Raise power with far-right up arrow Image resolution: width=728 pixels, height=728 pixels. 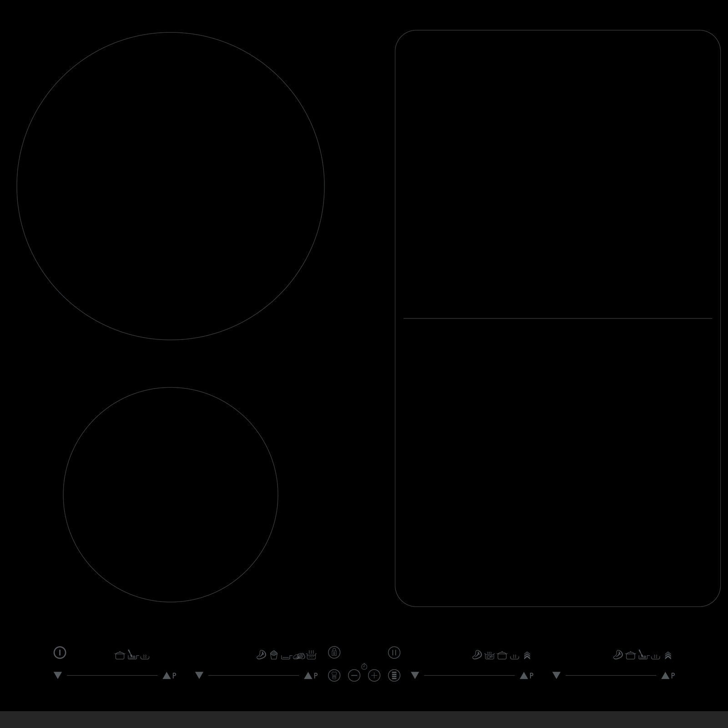coord(665,676)
